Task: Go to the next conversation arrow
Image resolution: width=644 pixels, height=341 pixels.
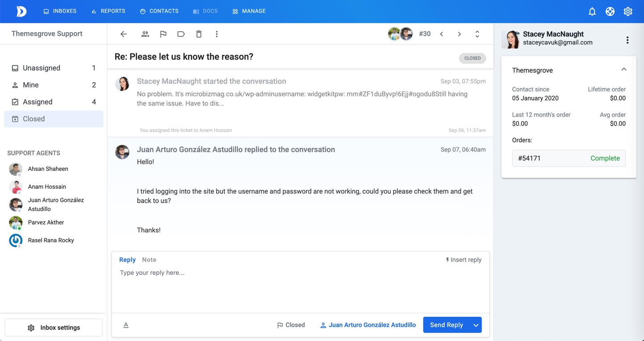Action: pyautogui.click(x=459, y=34)
